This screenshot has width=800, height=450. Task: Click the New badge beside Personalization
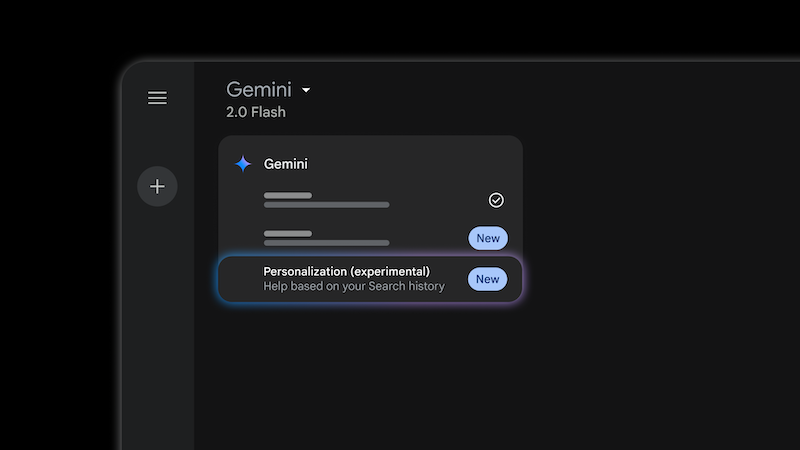(x=487, y=279)
